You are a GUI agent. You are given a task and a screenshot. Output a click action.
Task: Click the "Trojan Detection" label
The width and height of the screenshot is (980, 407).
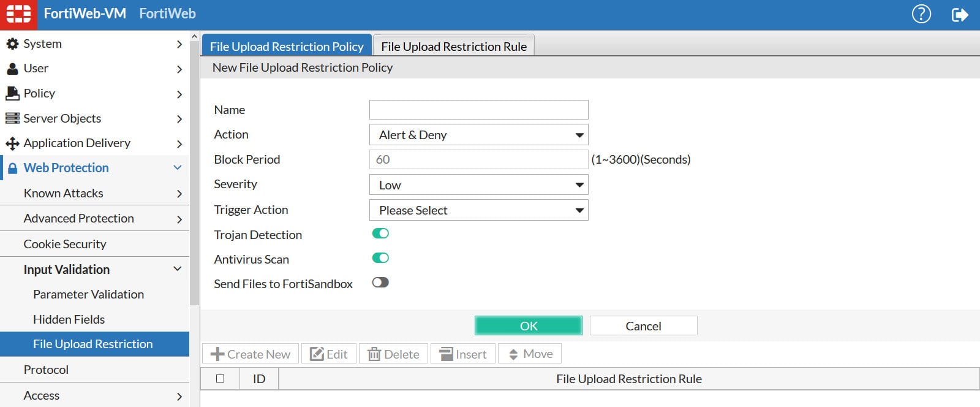click(x=258, y=235)
